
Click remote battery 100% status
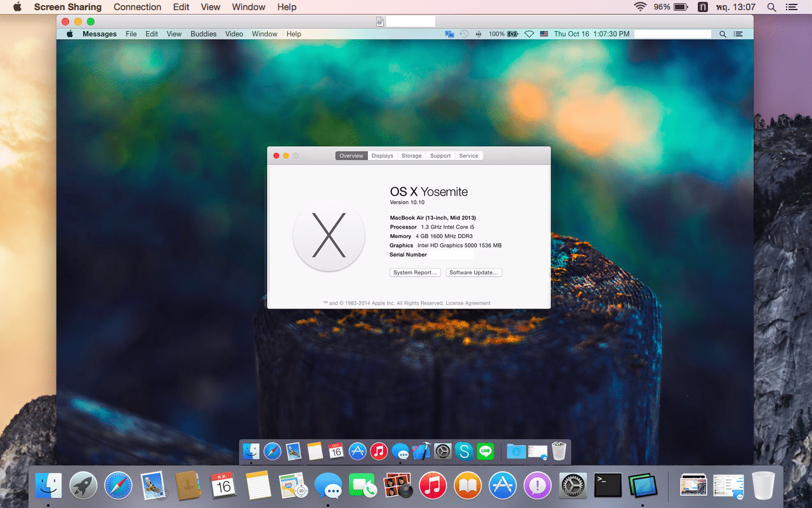coord(503,34)
